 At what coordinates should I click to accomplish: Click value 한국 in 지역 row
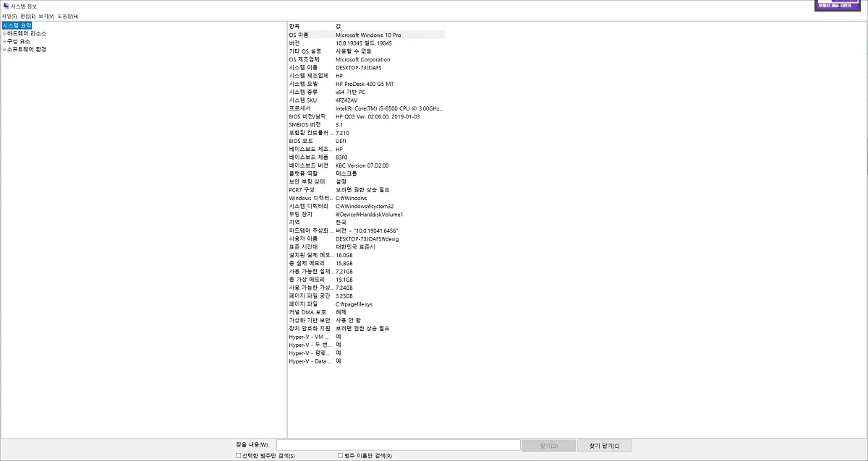[x=341, y=222]
